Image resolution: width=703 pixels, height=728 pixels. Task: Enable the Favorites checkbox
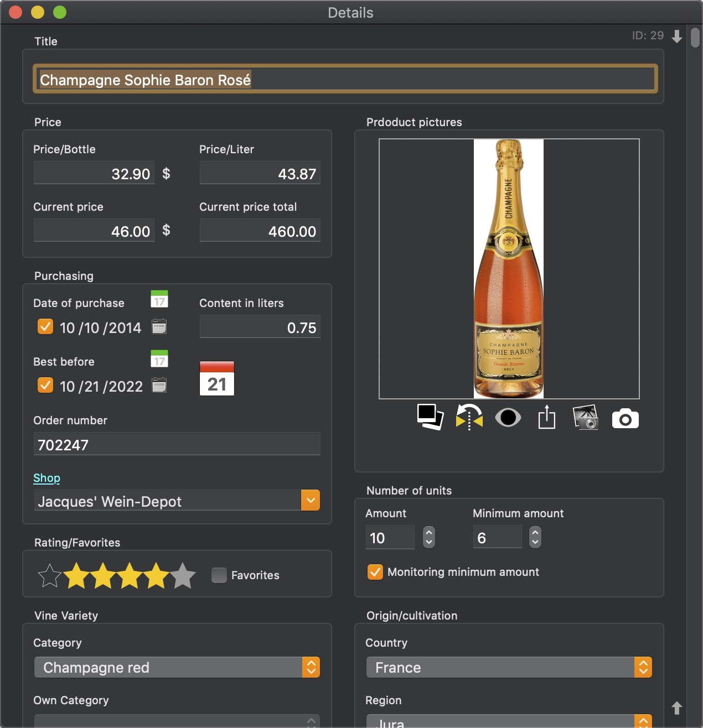click(x=219, y=575)
